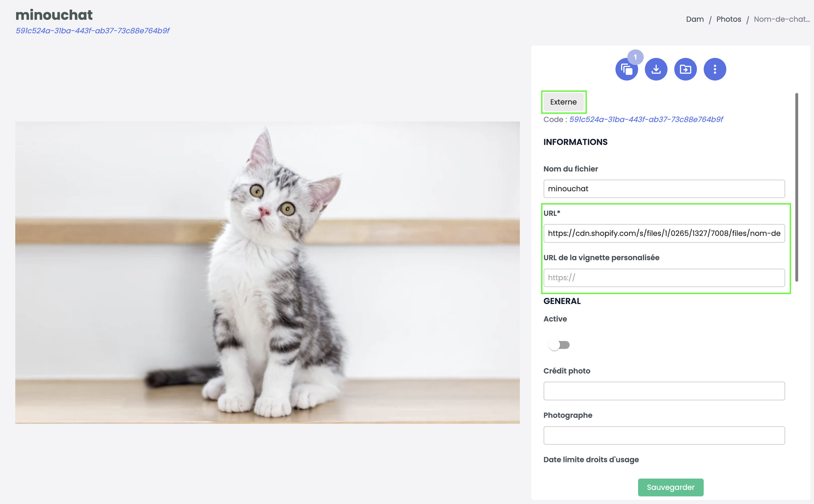Toggle the Active switch
The height and width of the screenshot is (504, 814).
(559, 345)
